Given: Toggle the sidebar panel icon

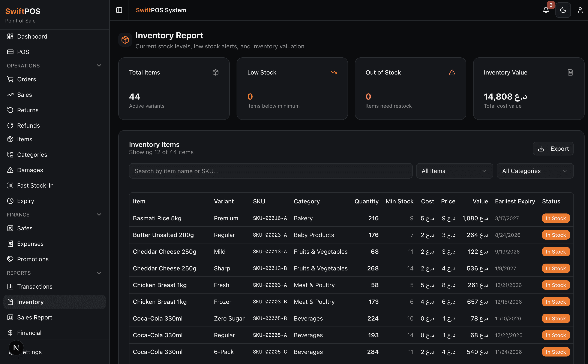Looking at the screenshot, I should (119, 10).
